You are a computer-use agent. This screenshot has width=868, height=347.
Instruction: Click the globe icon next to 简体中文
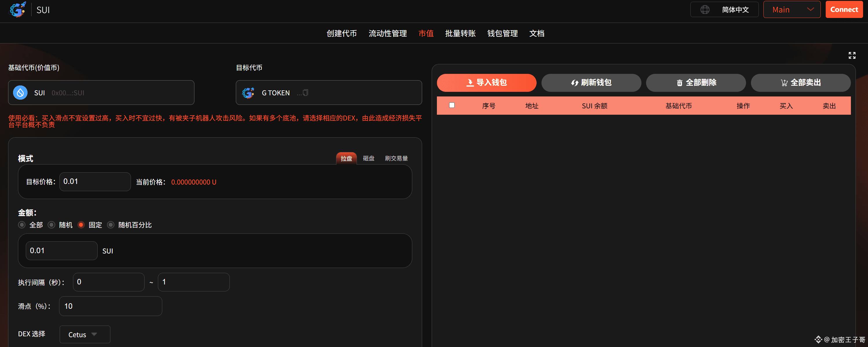point(705,9)
